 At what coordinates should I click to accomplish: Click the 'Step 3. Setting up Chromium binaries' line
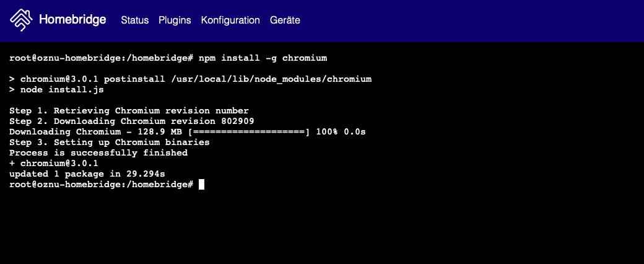109,143
